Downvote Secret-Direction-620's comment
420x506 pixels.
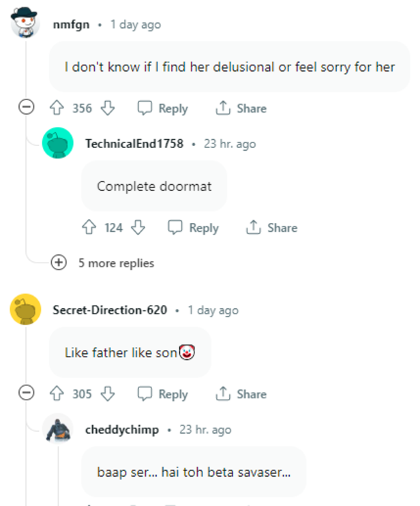[x=108, y=394]
